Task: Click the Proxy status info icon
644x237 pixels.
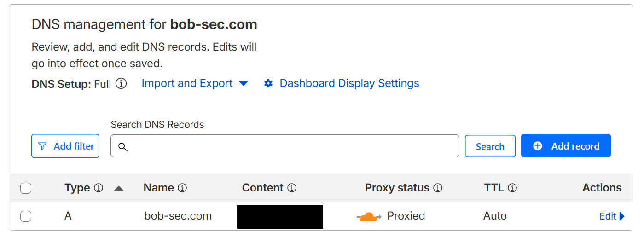Action: click(x=438, y=188)
